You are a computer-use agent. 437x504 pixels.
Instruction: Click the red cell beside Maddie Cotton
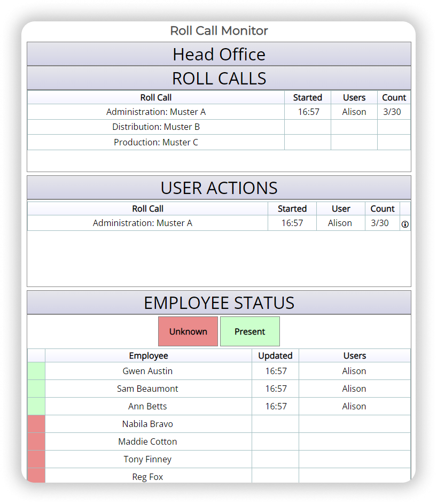36,441
